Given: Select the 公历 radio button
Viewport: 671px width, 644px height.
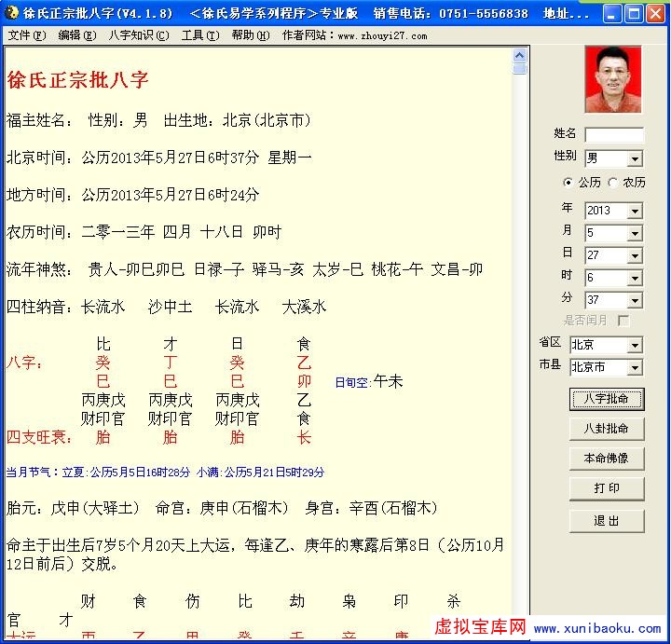Looking at the screenshot, I should pyautogui.click(x=568, y=183).
